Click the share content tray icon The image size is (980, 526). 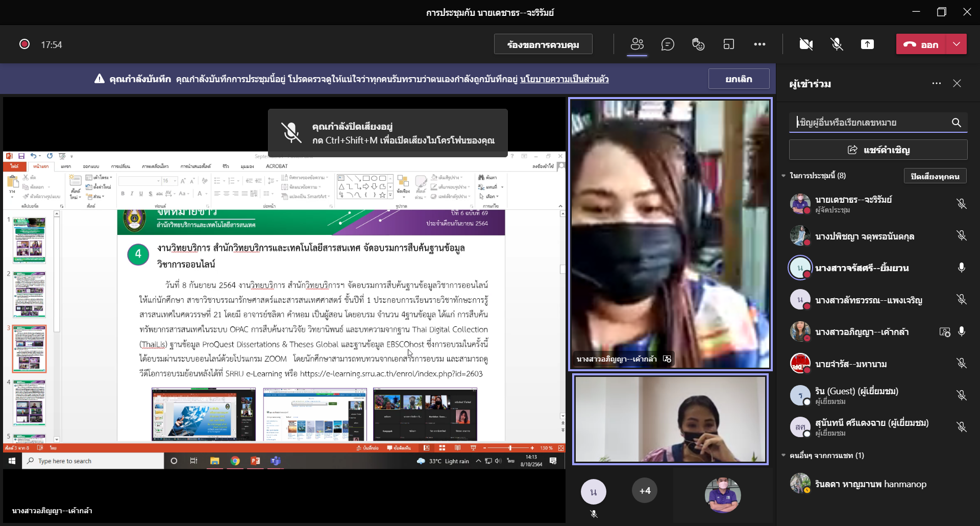[x=867, y=44]
